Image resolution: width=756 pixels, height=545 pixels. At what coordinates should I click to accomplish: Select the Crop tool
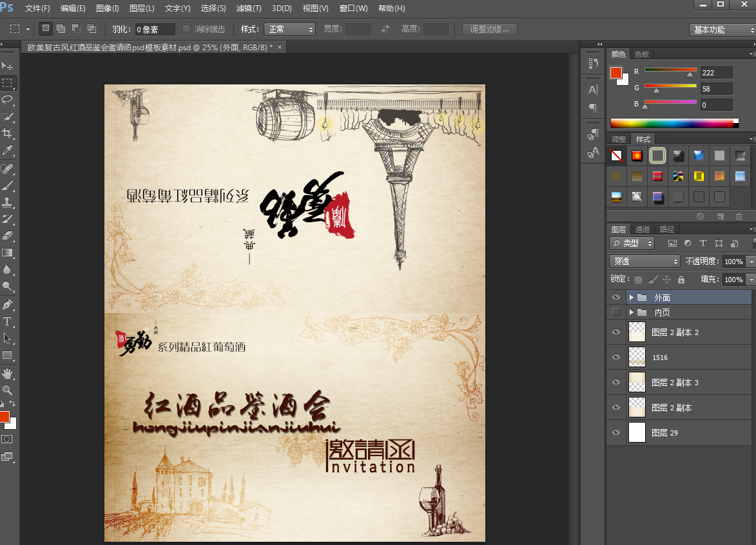click(x=7, y=133)
